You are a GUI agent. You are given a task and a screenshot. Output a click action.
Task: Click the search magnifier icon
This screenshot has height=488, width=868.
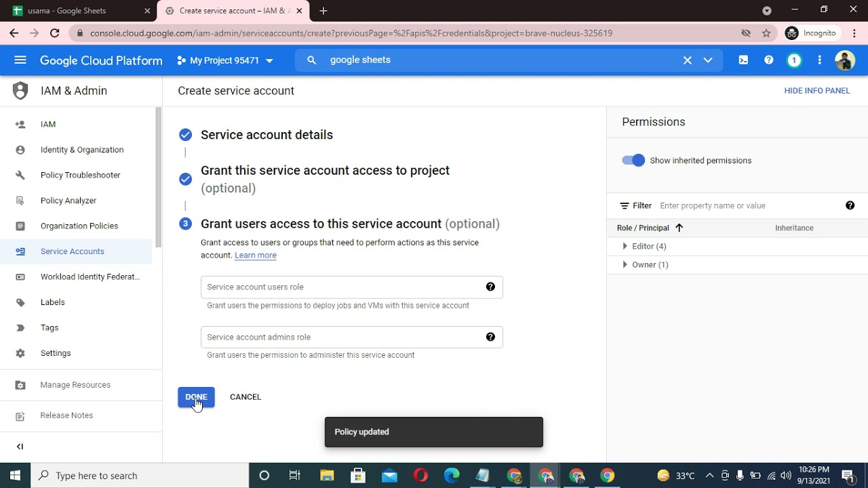pos(311,60)
